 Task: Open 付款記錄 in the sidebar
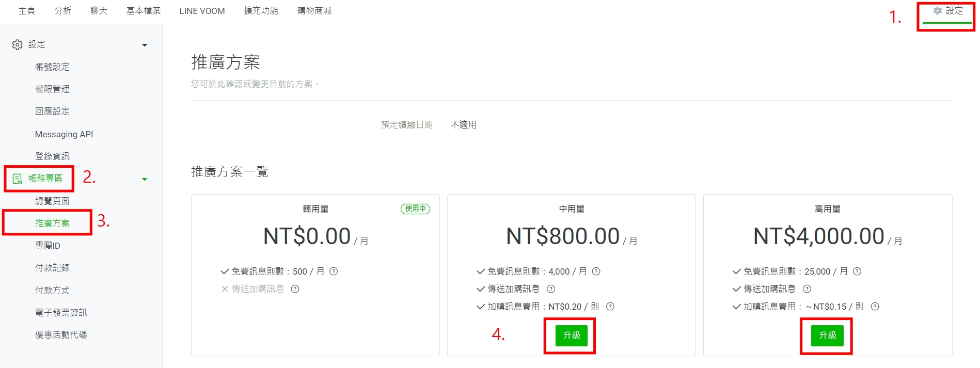(52, 268)
